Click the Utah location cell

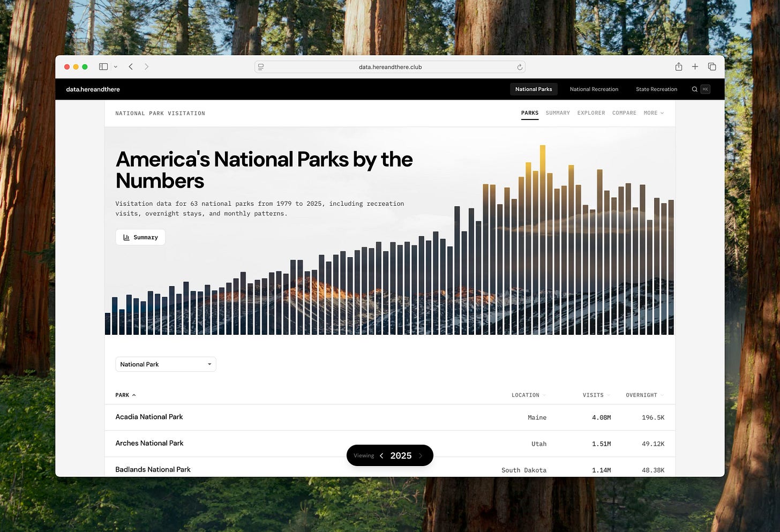(539, 444)
